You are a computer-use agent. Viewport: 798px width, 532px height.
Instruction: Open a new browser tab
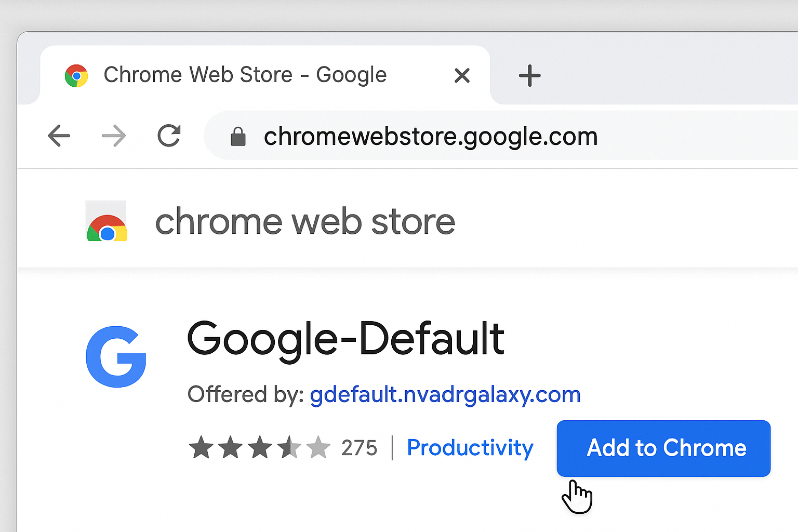click(x=530, y=76)
